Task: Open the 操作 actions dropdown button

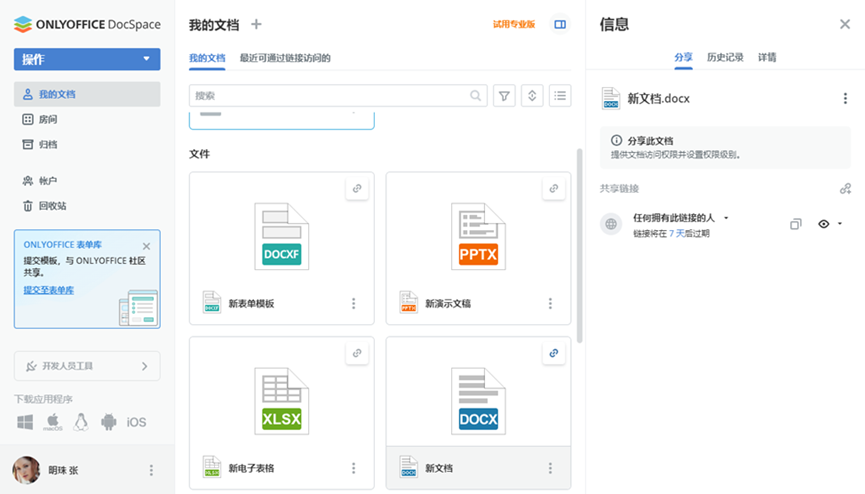Action: coord(87,59)
